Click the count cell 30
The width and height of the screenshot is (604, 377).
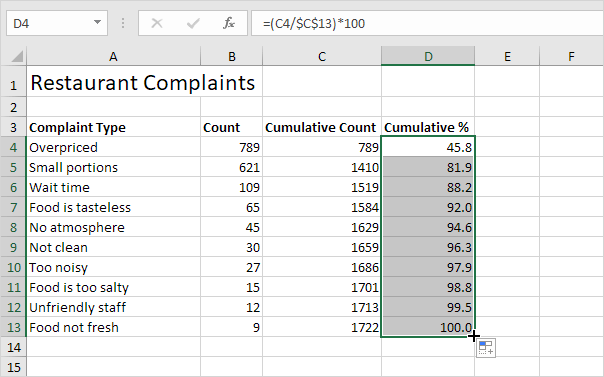tap(232, 247)
